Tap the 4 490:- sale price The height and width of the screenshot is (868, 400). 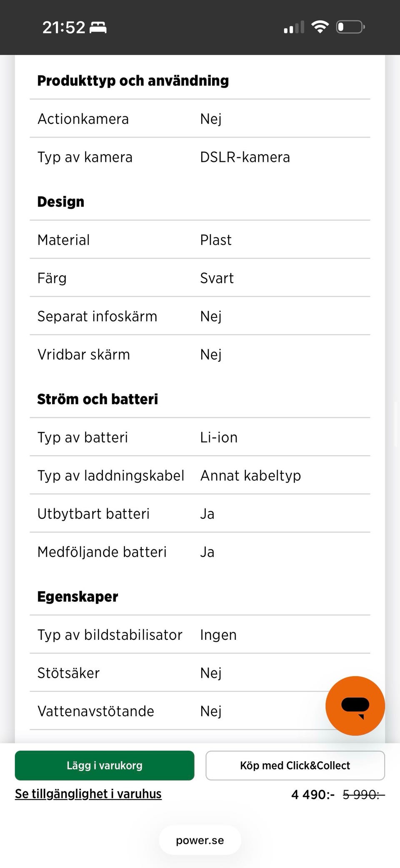tap(312, 795)
